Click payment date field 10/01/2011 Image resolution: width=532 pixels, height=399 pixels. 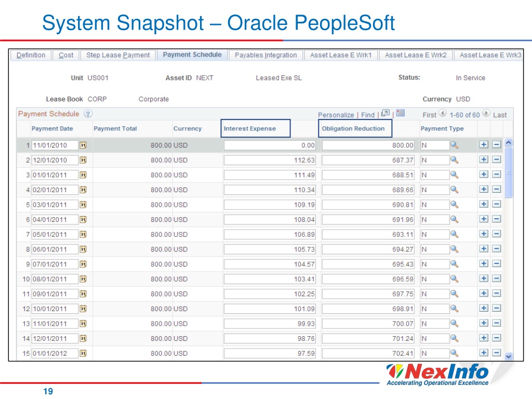55,309
